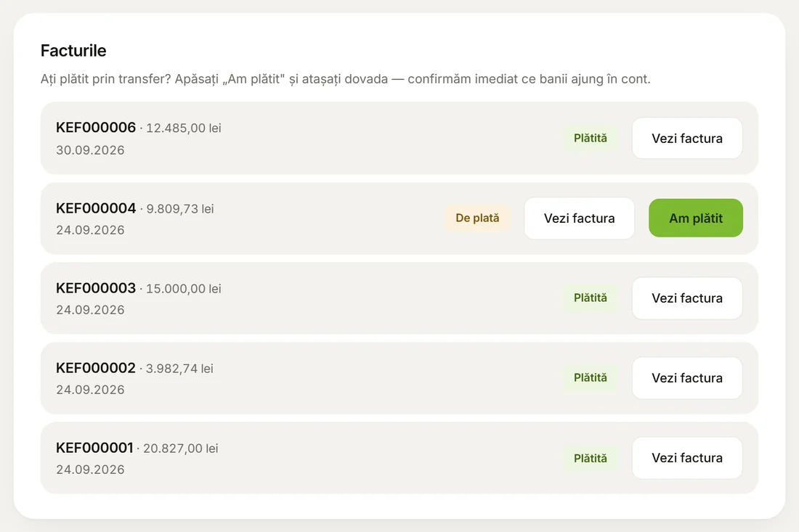Select the Plătită badge on KEF000001

(x=590, y=458)
